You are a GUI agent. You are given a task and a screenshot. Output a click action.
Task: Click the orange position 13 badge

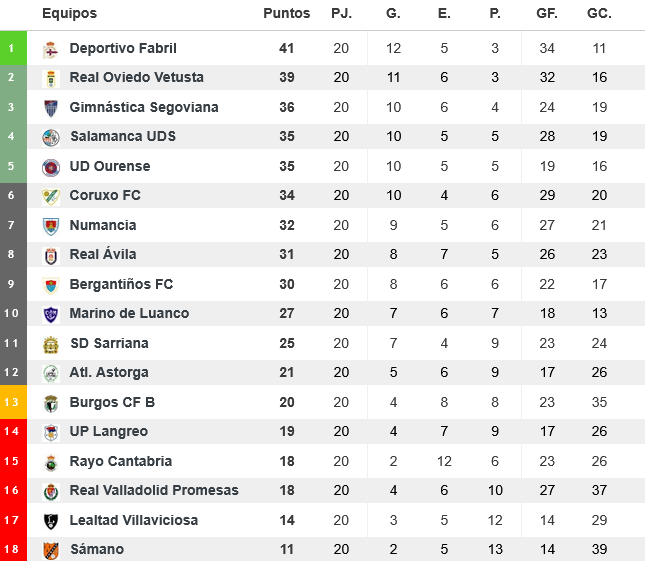click(12, 402)
